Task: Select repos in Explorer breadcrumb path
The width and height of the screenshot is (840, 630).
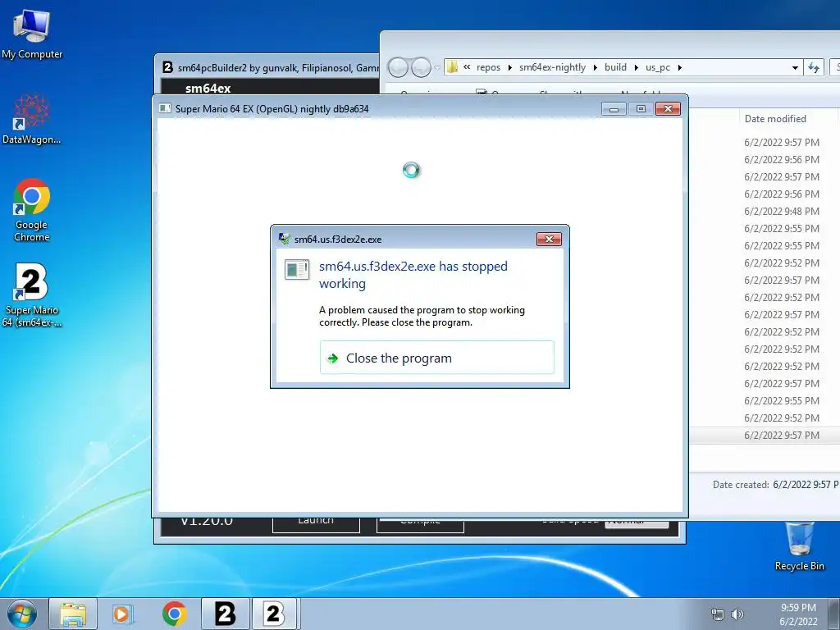Action: coord(488,67)
